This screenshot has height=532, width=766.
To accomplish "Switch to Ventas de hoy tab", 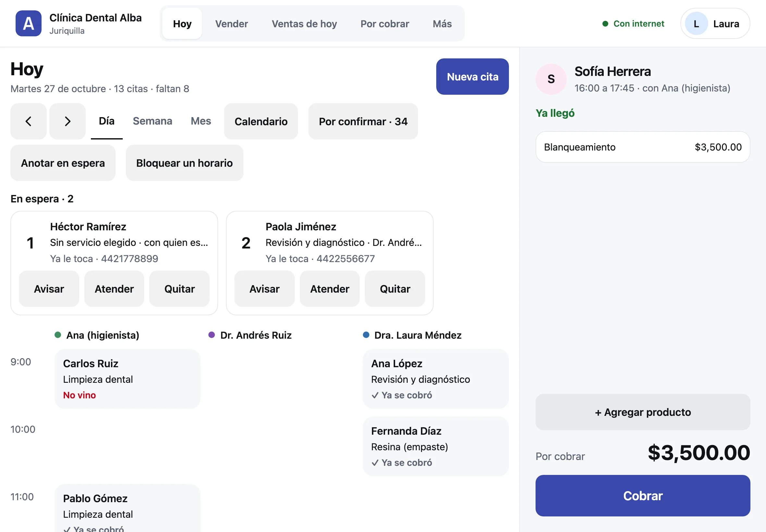I will point(304,24).
